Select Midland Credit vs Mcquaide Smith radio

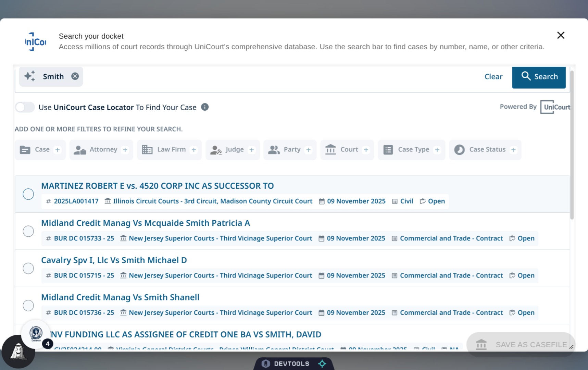[28, 231]
